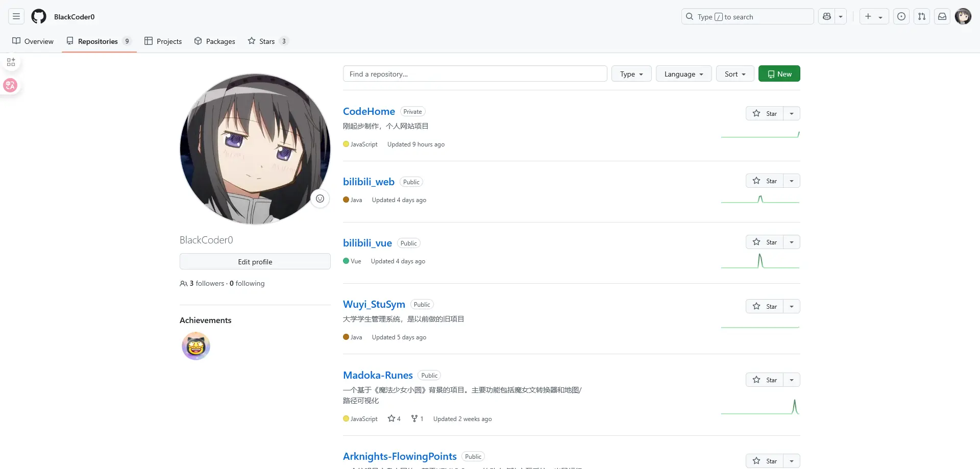Click the Find a repository search field
The image size is (980, 469).
click(x=475, y=73)
